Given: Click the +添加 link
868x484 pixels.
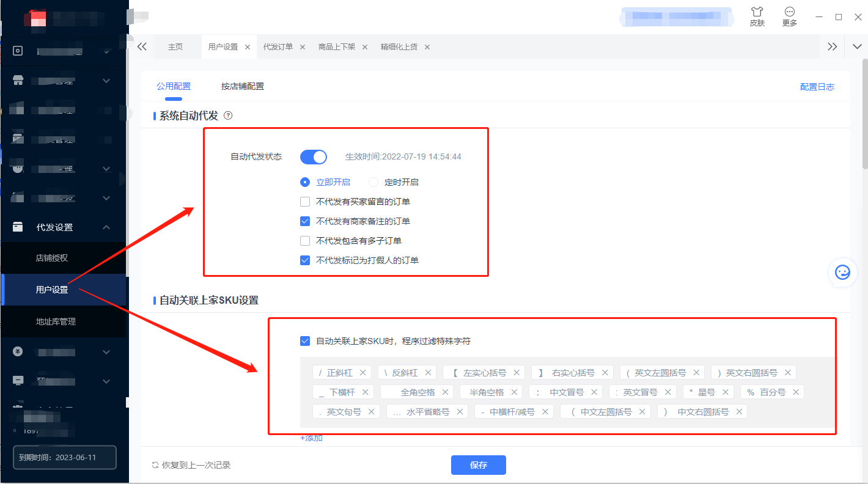Looking at the screenshot, I should 311,438.
